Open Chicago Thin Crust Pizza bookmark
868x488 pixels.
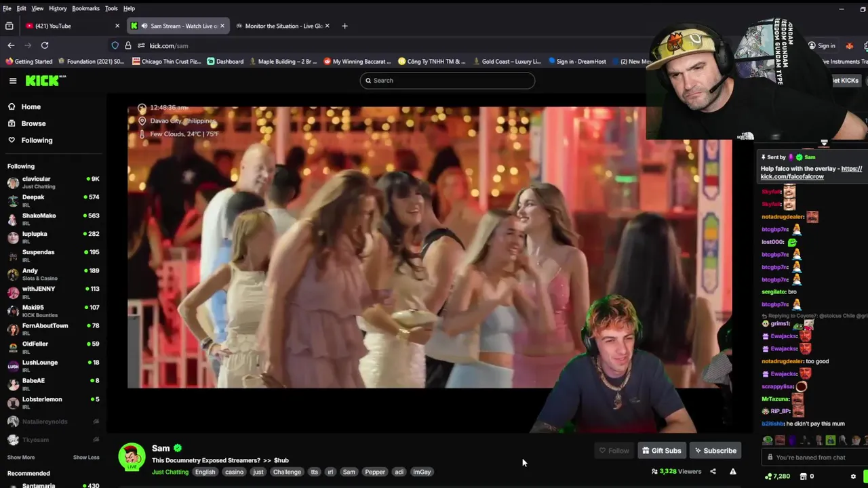(166, 62)
